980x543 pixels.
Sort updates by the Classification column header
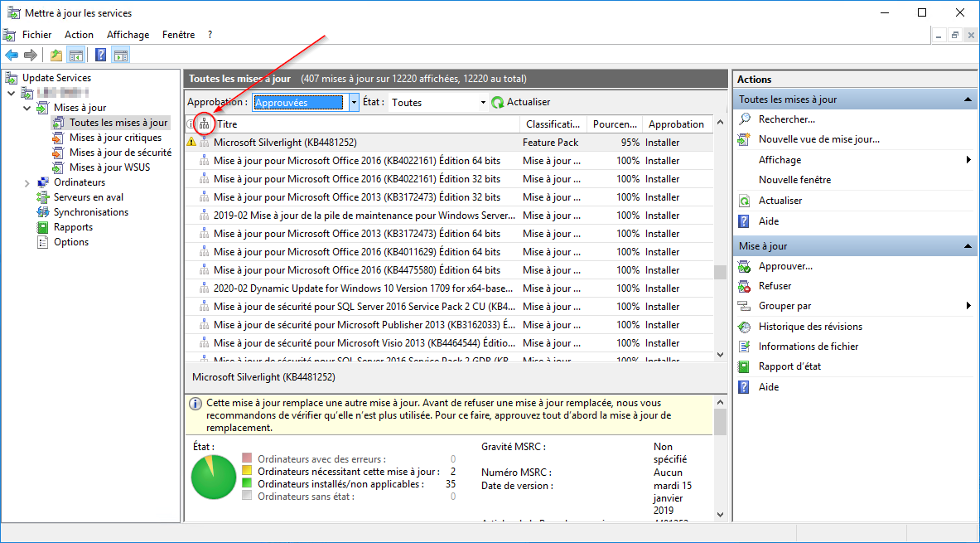[551, 124]
